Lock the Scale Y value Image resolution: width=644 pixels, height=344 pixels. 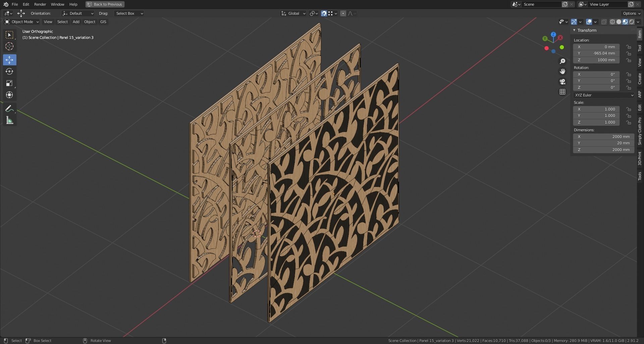click(629, 116)
